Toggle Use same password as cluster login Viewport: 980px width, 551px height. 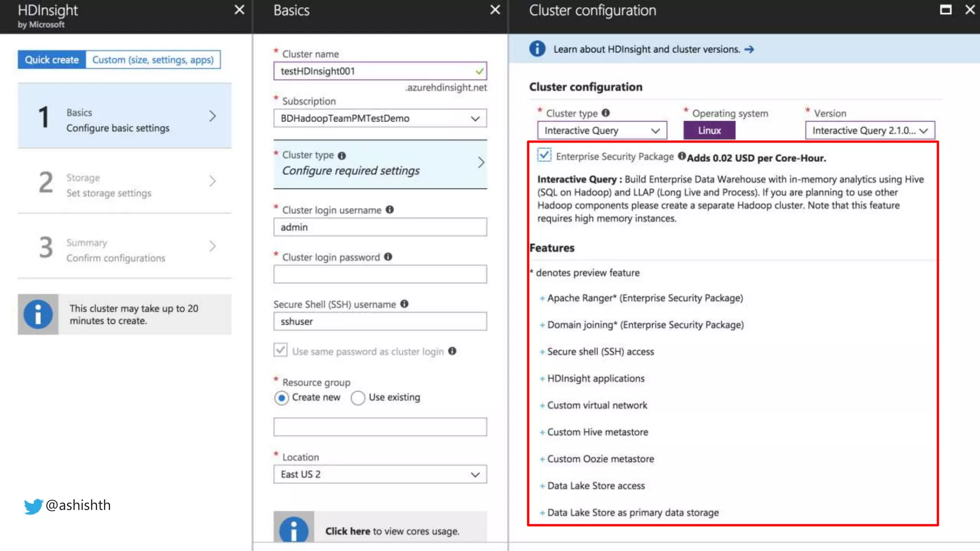coord(281,350)
